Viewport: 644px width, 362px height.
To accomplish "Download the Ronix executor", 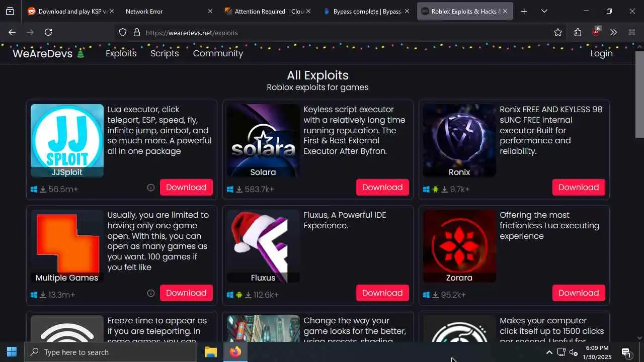I will tap(579, 187).
